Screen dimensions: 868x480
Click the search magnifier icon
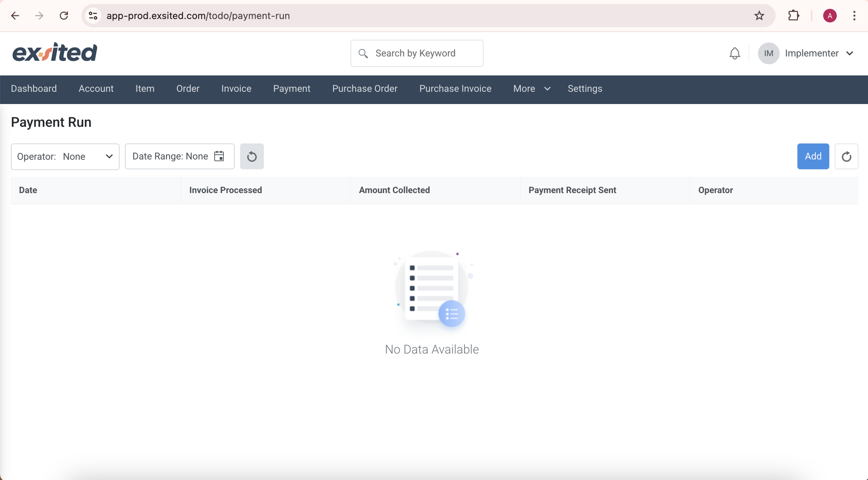pyautogui.click(x=363, y=53)
